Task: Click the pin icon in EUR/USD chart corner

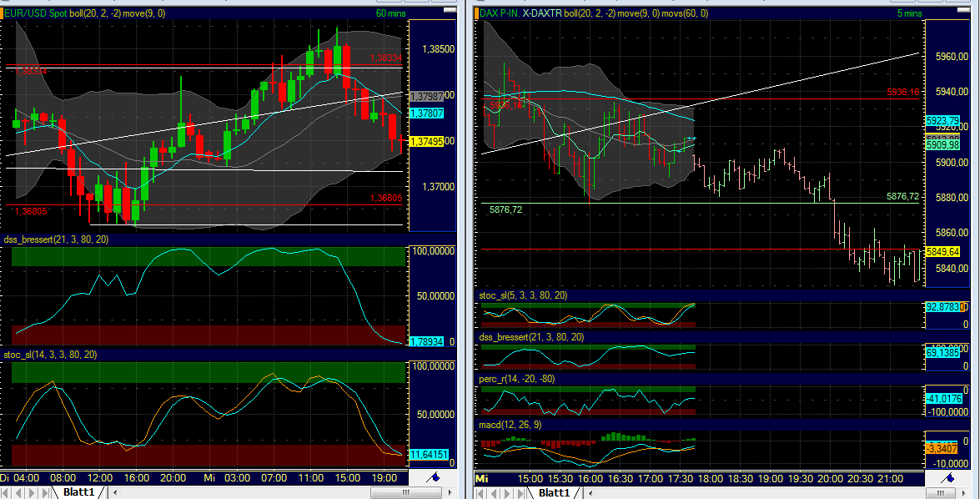Action: [434, 477]
